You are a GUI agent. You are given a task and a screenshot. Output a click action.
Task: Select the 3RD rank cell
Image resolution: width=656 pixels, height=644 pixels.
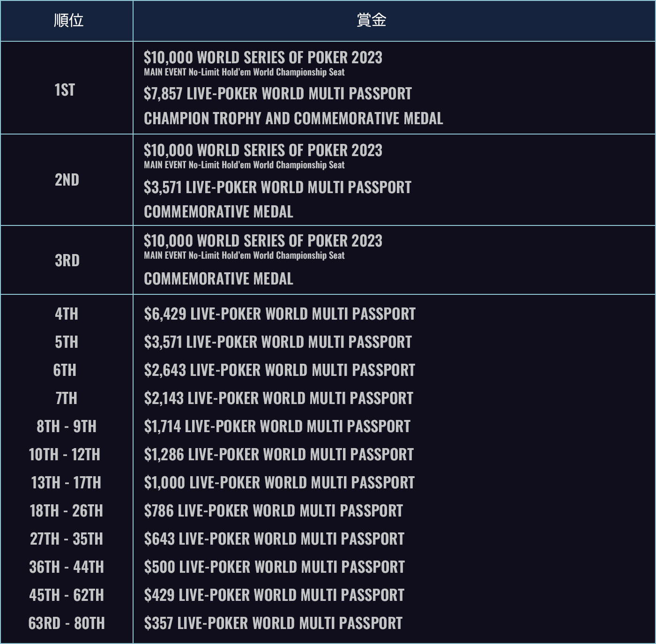click(67, 260)
